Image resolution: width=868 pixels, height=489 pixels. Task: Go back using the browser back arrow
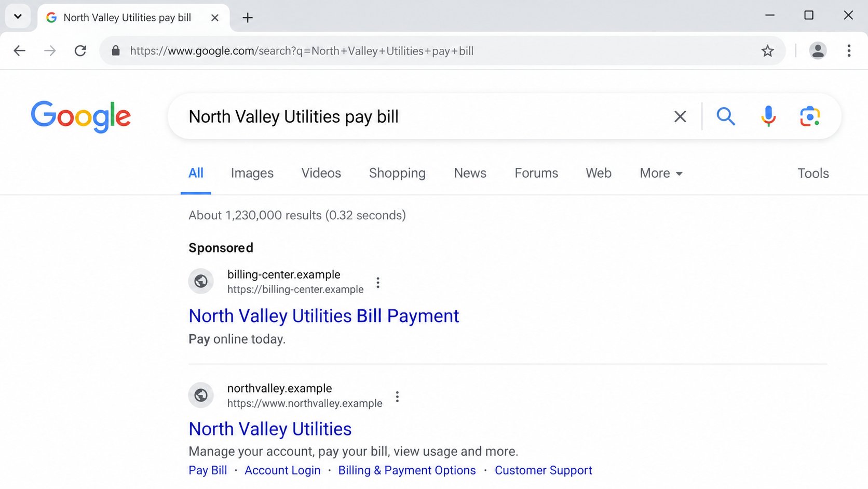(x=19, y=51)
